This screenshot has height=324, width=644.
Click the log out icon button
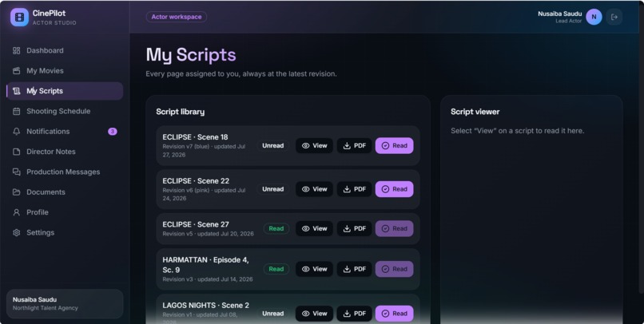(614, 17)
